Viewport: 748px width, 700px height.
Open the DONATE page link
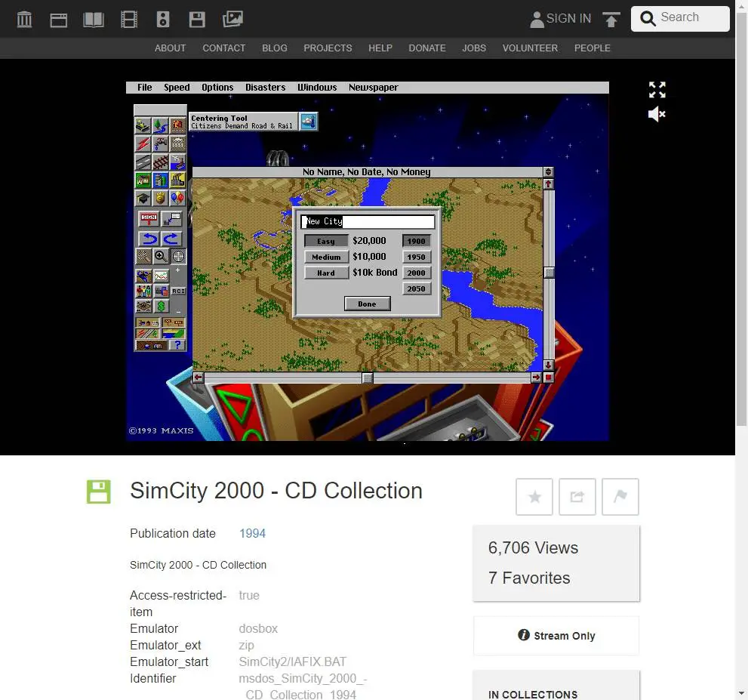(x=427, y=48)
